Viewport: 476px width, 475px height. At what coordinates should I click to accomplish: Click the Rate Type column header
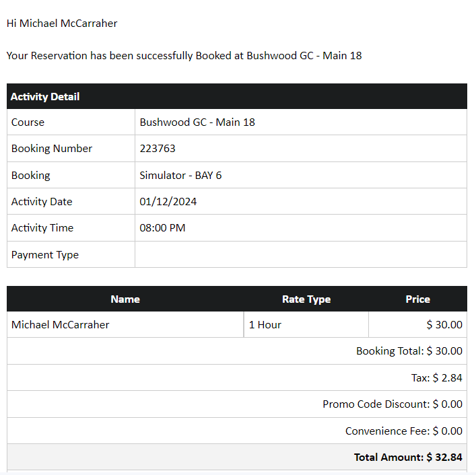click(x=306, y=299)
